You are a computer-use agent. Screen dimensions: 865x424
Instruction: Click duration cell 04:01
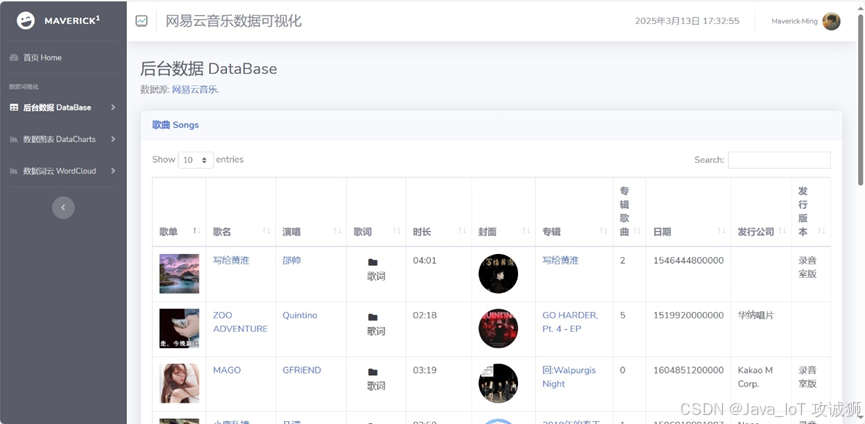click(x=424, y=260)
